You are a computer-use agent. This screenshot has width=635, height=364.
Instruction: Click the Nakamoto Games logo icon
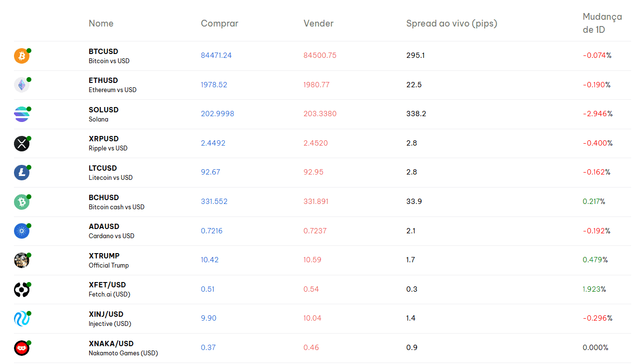tap(22, 348)
